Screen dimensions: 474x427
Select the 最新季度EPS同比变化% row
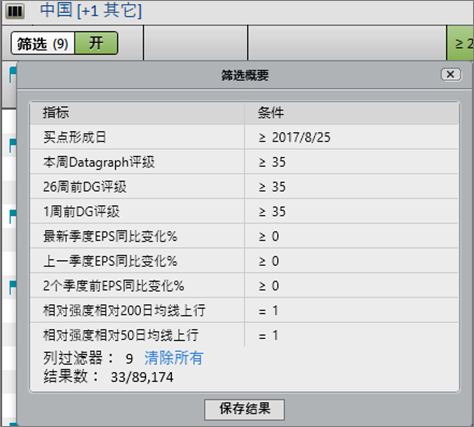pos(244,236)
